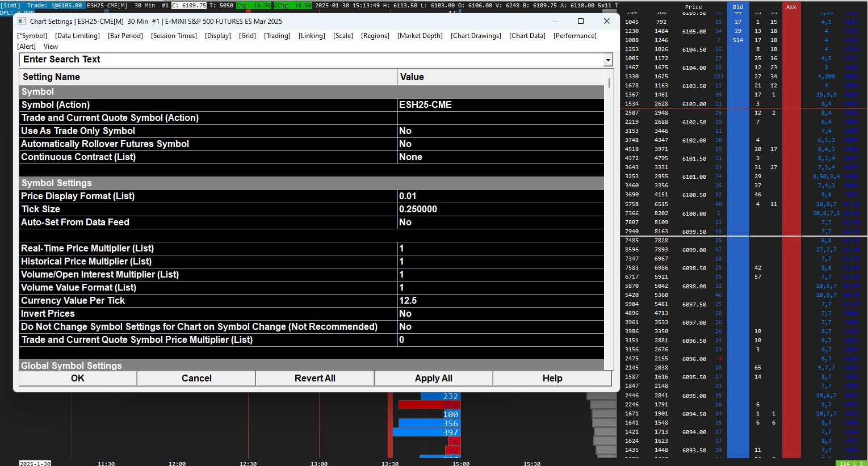Click the 397 volume bar on chart

click(426, 433)
